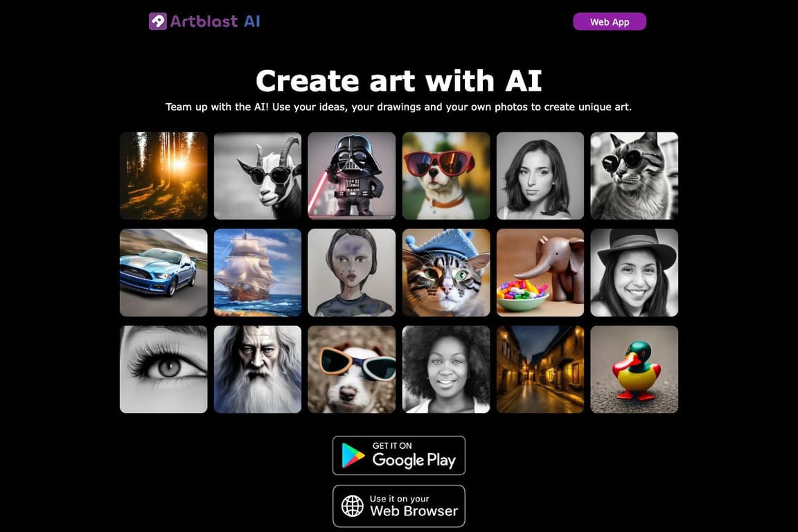Click the globe icon for Web Browser

tap(352, 506)
